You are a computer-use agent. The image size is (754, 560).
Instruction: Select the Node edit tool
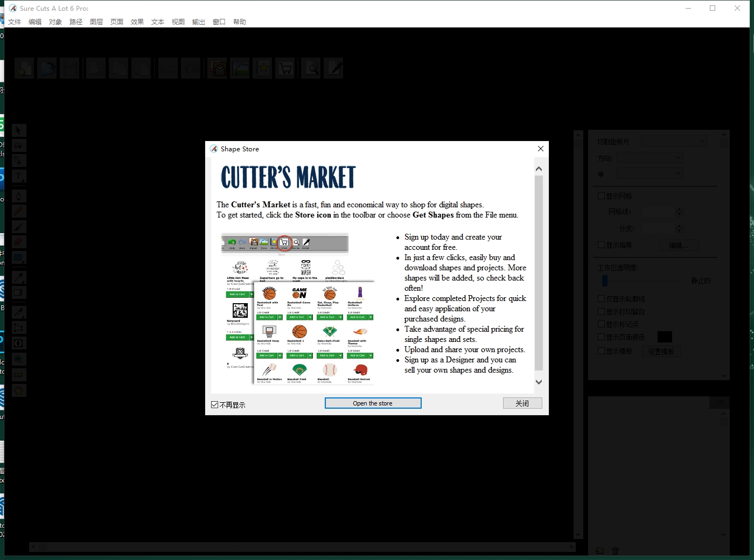point(19,161)
